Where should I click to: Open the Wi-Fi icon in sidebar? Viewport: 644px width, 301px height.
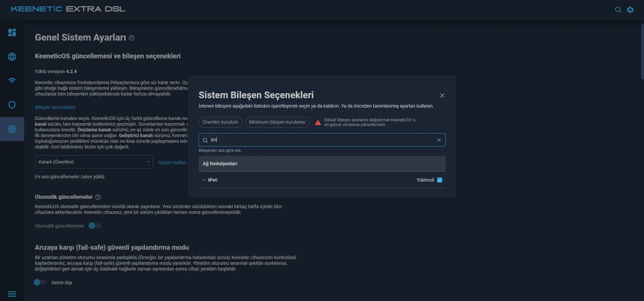coord(12,81)
